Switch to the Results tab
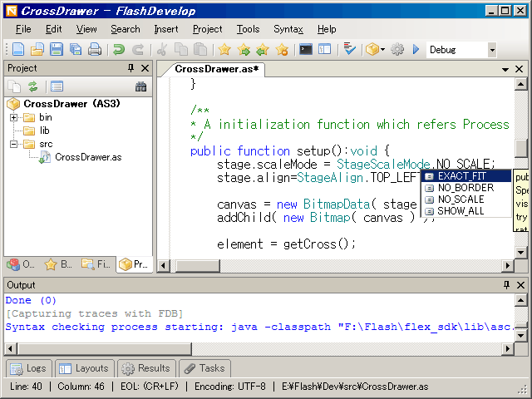The width and height of the screenshot is (532, 399). (x=146, y=368)
